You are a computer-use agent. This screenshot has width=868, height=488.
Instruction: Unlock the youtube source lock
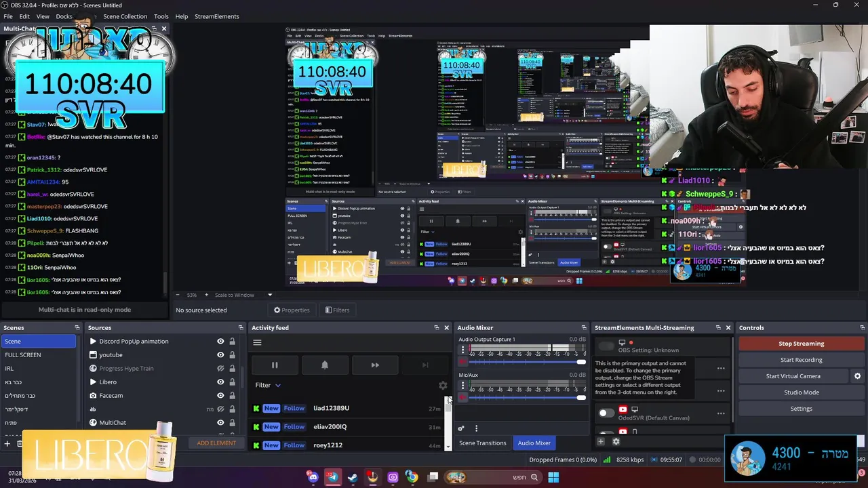pyautogui.click(x=232, y=355)
